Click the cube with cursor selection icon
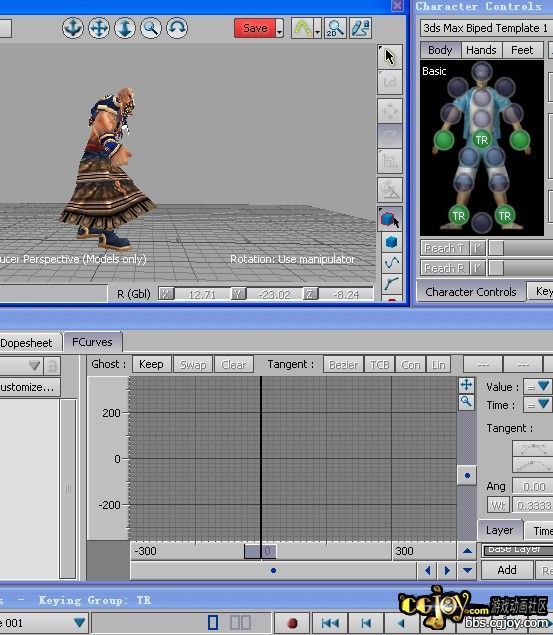The width and height of the screenshot is (553, 635). tap(389, 219)
